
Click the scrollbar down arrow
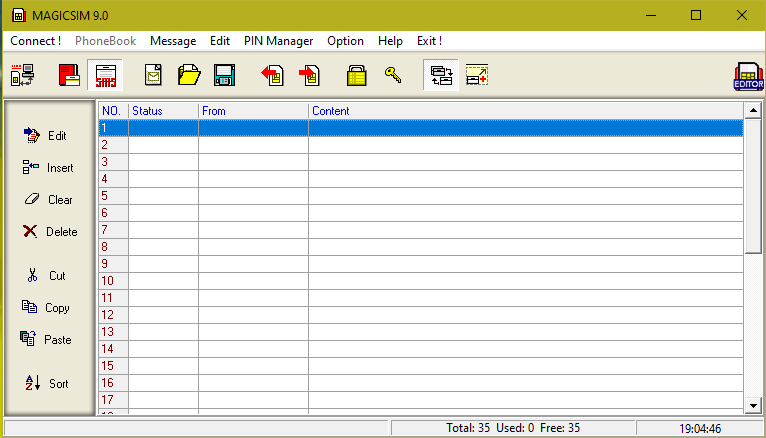click(x=753, y=405)
